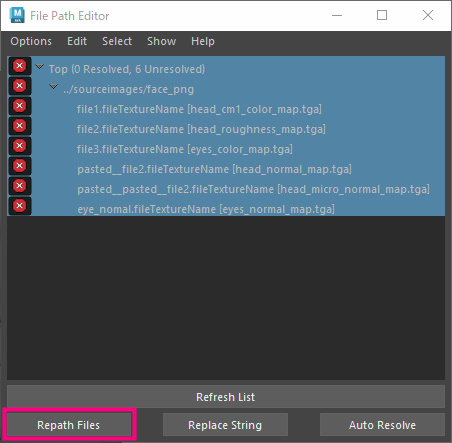The width and height of the screenshot is (452, 443).
Task: Click the Repath Files button
Action: point(69,425)
